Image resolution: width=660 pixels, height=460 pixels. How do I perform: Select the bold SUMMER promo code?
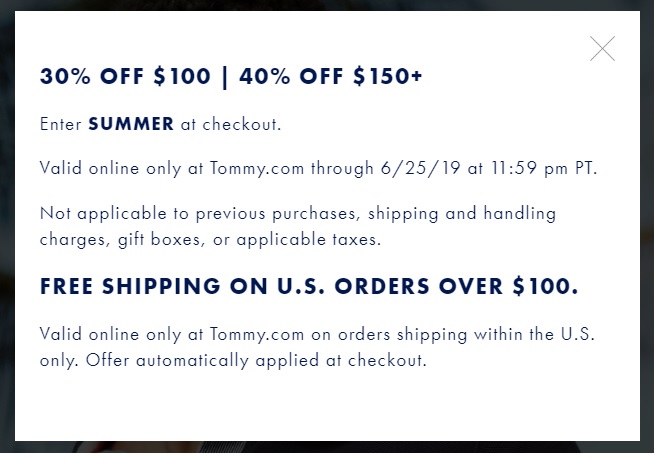[x=131, y=125]
